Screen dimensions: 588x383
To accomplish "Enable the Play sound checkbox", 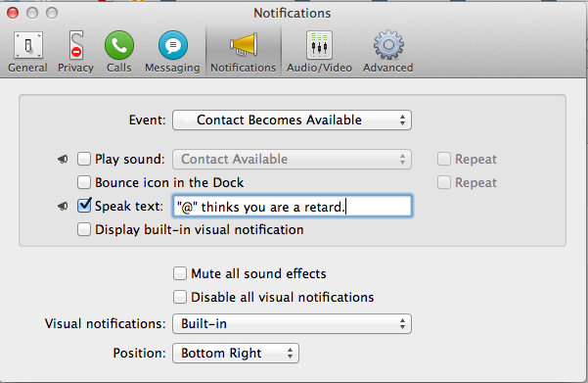I will click(84, 159).
